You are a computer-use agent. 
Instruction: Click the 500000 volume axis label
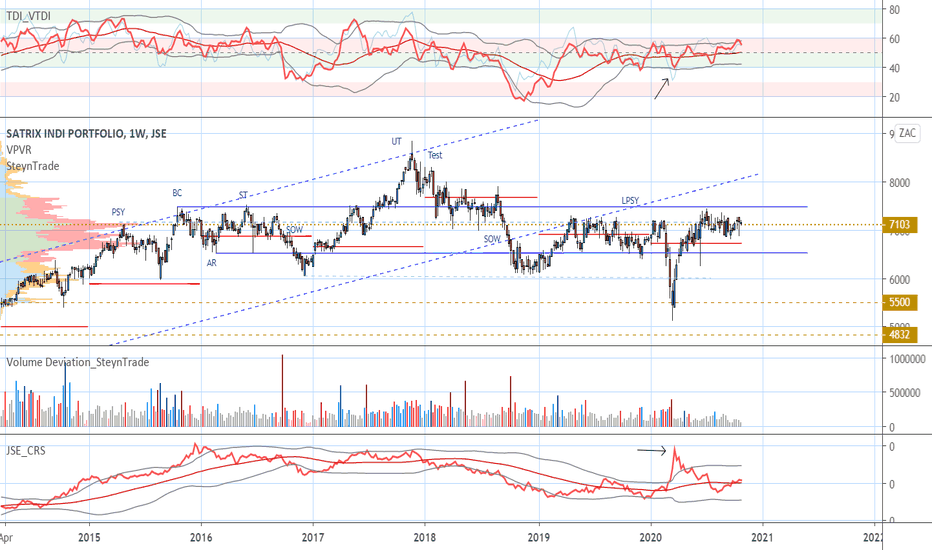[905, 393]
